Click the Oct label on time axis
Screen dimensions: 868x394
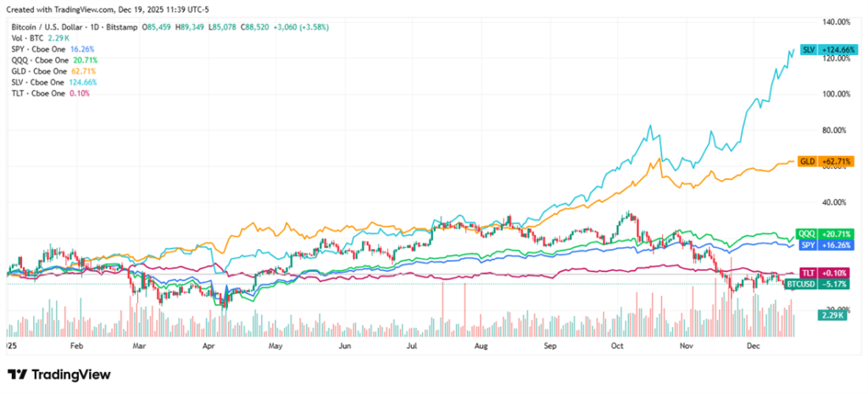coord(618,347)
